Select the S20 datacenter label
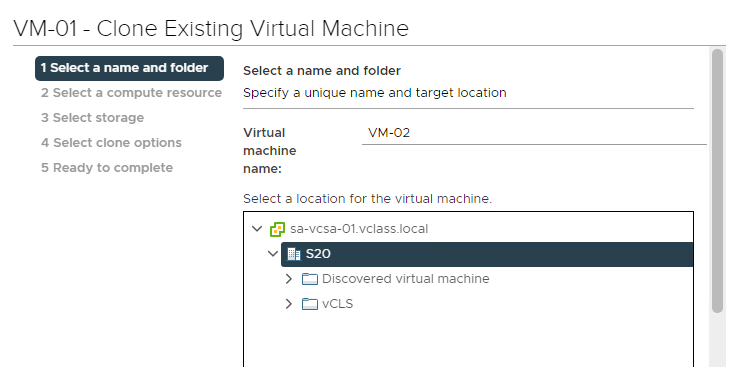This screenshot has width=735, height=376. (x=318, y=254)
